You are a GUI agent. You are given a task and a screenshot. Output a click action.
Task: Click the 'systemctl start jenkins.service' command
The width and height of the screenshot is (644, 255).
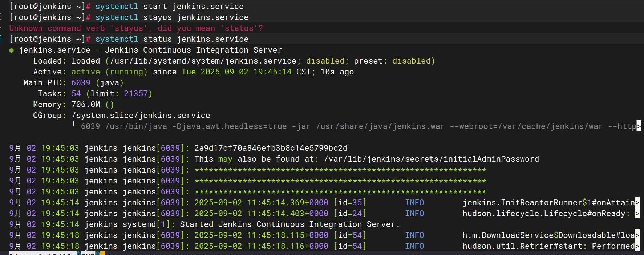click(x=170, y=7)
